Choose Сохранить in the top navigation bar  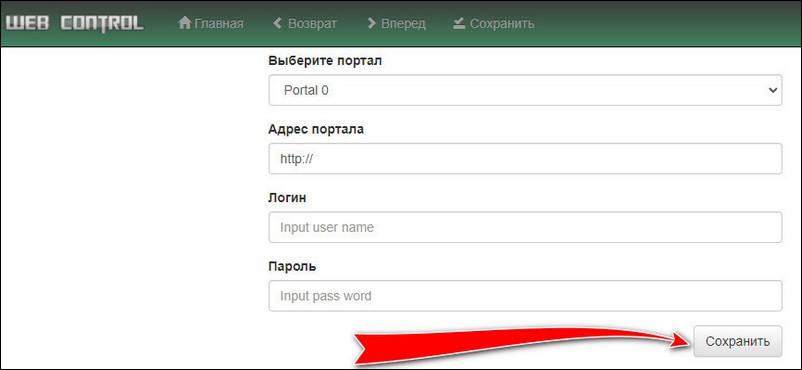click(494, 24)
